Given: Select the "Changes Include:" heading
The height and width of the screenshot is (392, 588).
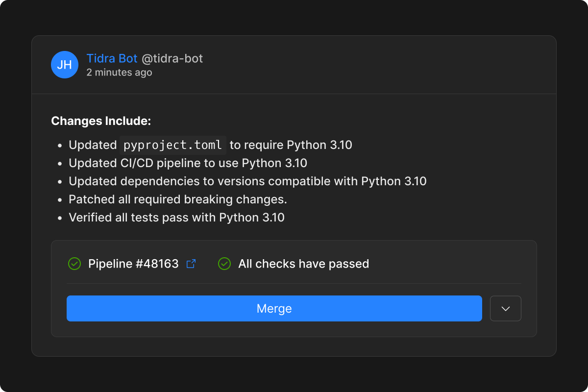Looking at the screenshot, I should point(101,121).
